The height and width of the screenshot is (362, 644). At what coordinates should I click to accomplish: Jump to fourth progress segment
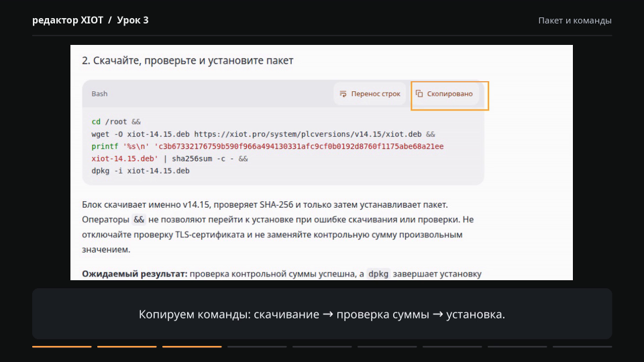point(257,347)
